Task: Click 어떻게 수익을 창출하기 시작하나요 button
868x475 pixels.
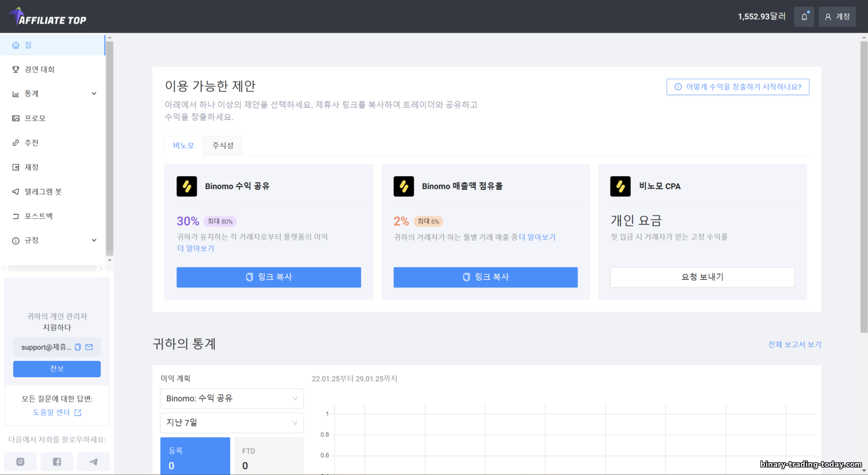Action: (x=738, y=87)
